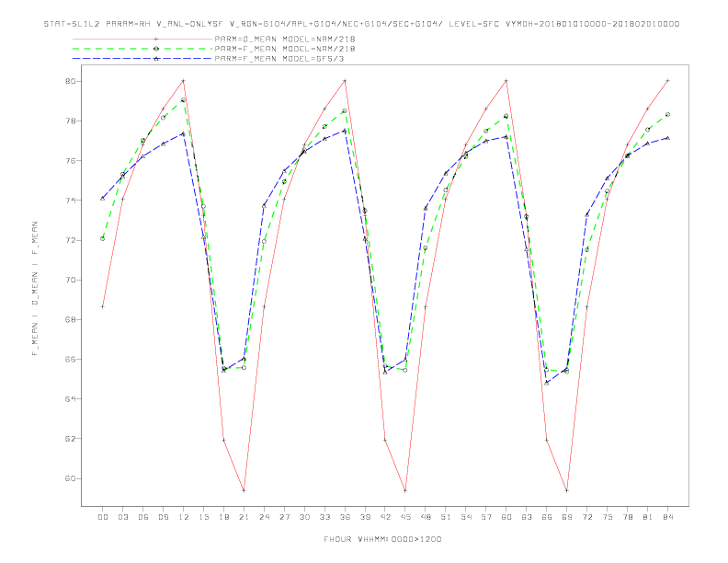Click x-axis tick label 30
Image resolution: width=728 pixels, height=563 pixels.
pyautogui.click(x=304, y=517)
